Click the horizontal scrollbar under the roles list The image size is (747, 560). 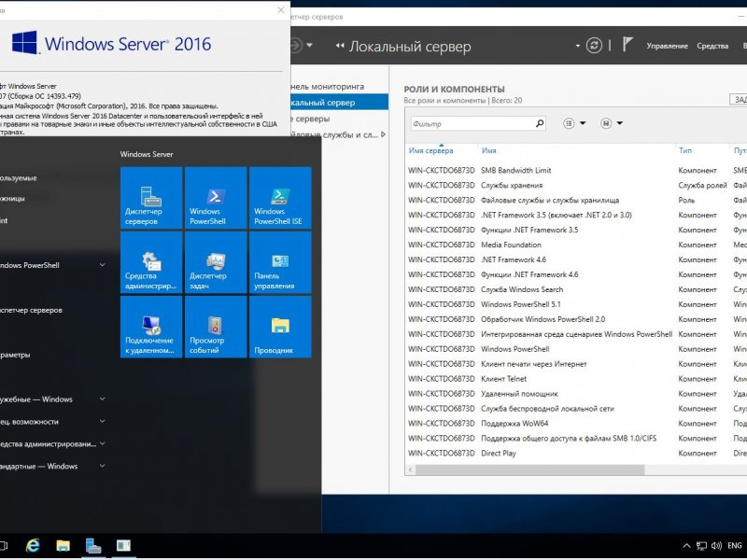529,470
